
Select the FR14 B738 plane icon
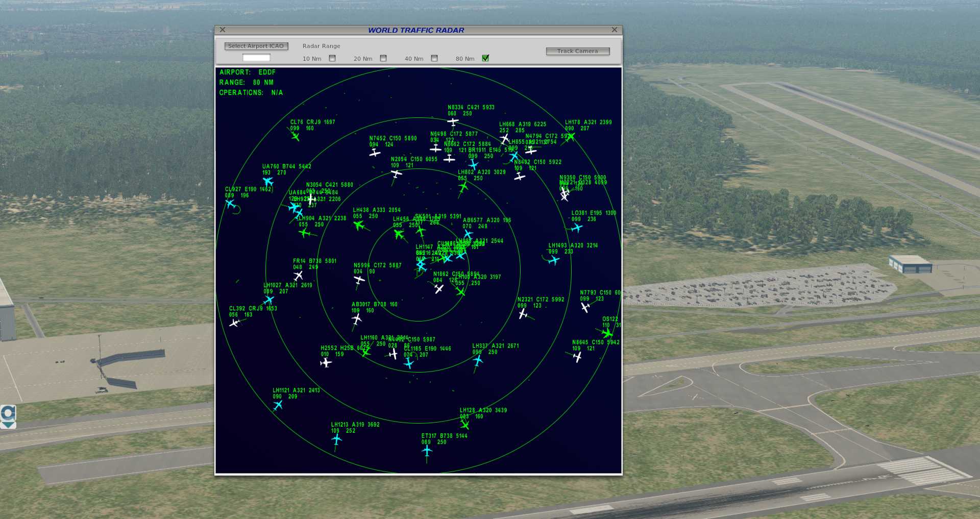299,276
